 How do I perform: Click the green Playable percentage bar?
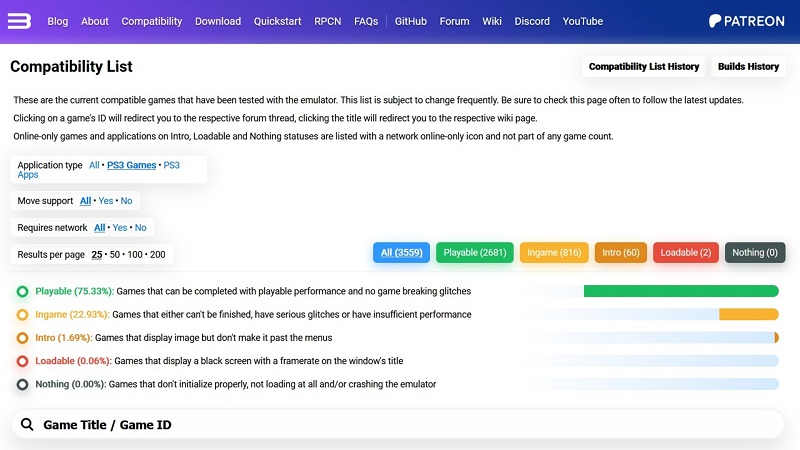click(x=681, y=291)
